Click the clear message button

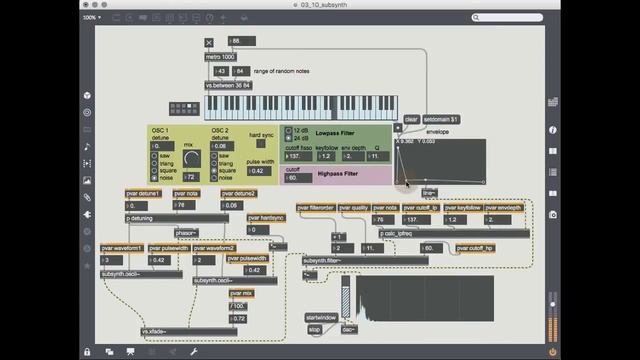(x=411, y=120)
